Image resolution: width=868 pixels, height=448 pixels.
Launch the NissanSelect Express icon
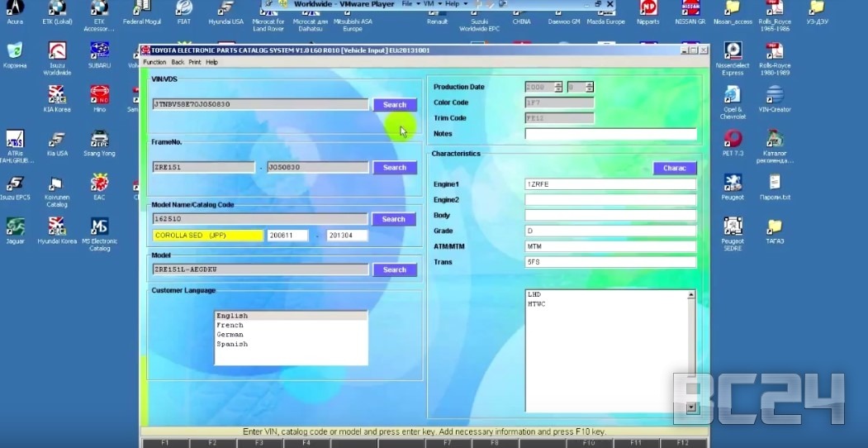coord(733,52)
